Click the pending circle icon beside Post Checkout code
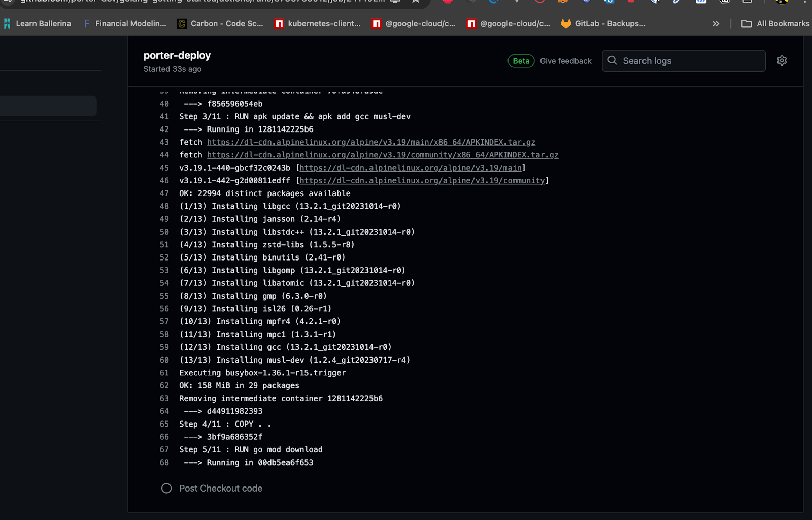 pos(166,488)
